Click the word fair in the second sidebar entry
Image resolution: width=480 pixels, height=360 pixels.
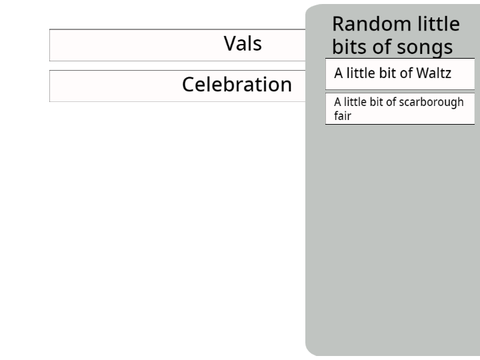coord(343,116)
